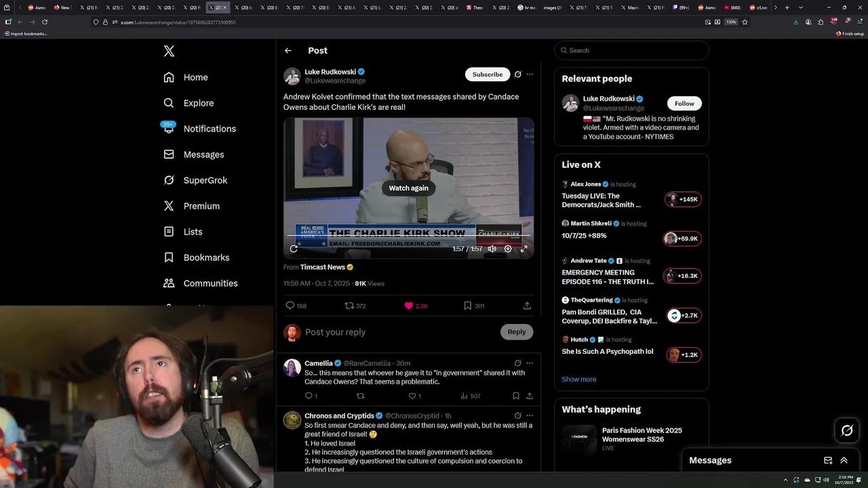This screenshot has height=488, width=868.
Task: Click the video progress bar
Action: point(409,236)
